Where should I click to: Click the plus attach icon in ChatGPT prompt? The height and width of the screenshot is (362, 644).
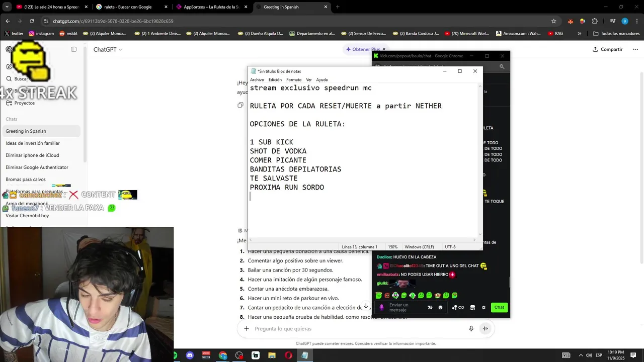247,329
